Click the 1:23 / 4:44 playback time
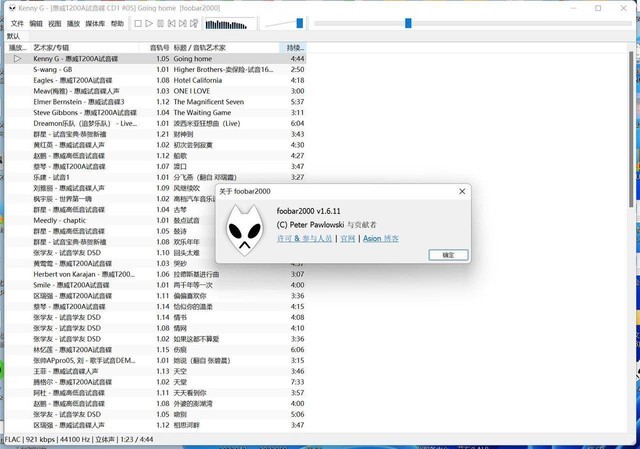Screen dimensions: 640x449 point(137,440)
